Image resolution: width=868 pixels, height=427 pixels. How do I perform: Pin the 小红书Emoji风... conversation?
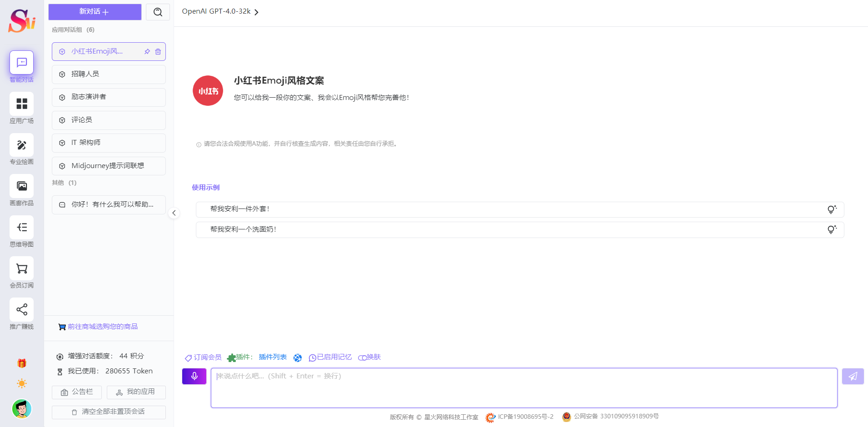[x=147, y=52]
